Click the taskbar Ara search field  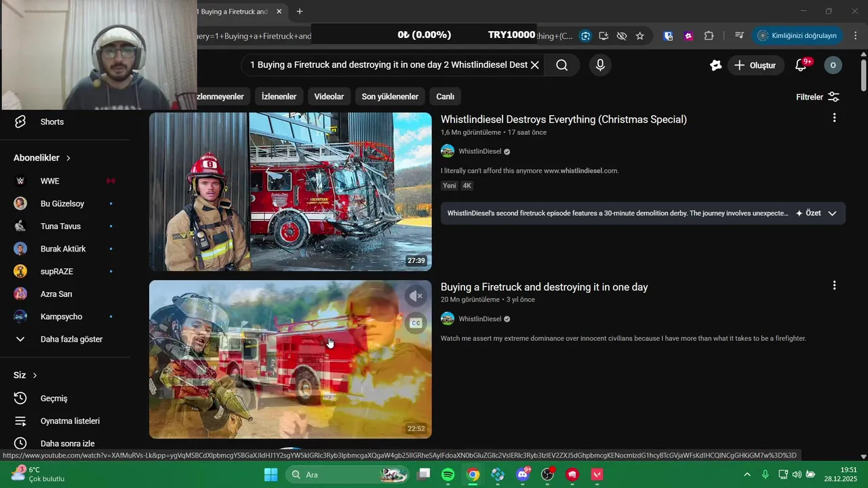click(x=347, y=474)
